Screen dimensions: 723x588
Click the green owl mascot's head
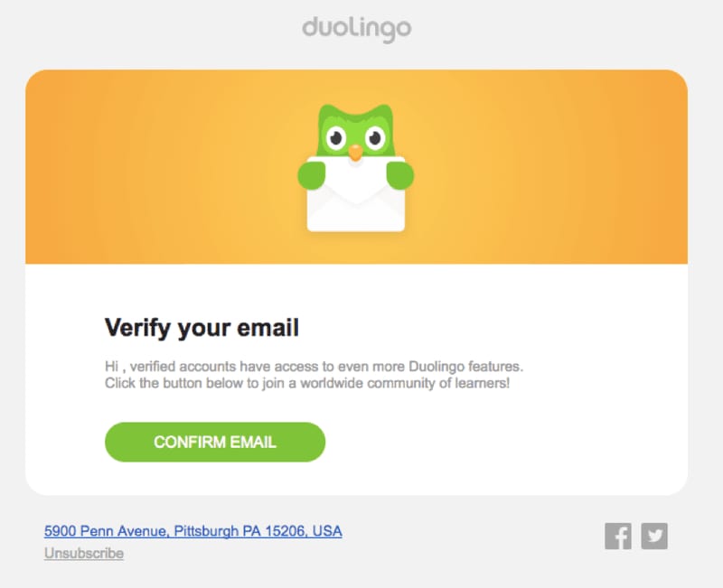click(x=355, y=131)
